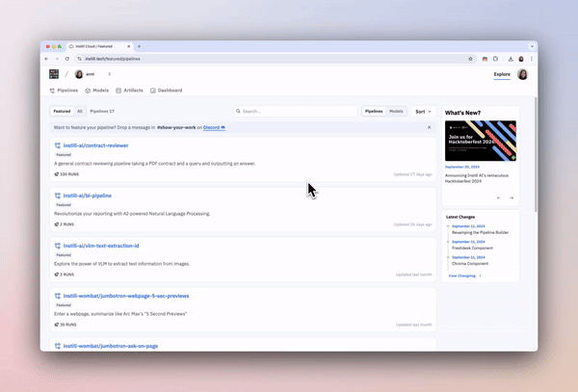Expand the anni namespace switcher
Viewport: 578px width, 392px height.
click(109, 74)
